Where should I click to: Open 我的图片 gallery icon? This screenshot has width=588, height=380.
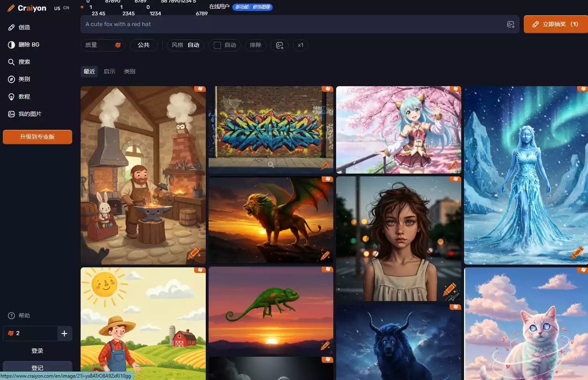tap(11, 114)
